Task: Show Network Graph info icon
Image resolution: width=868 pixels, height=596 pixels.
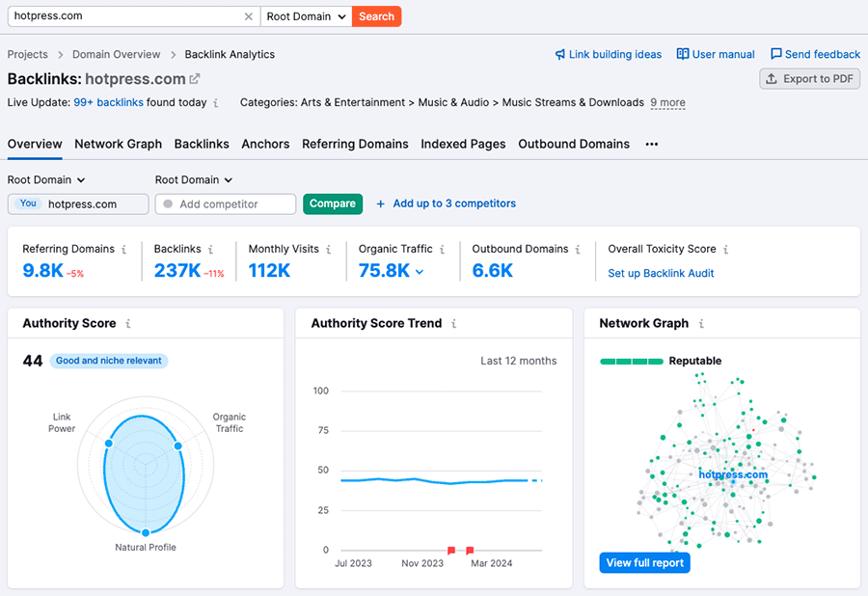Action: tap(701, 324)
